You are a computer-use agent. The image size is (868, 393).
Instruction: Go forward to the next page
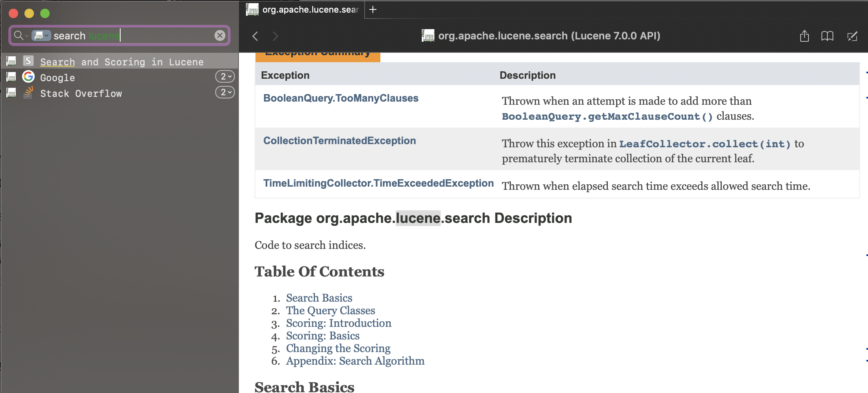point(276,36)
